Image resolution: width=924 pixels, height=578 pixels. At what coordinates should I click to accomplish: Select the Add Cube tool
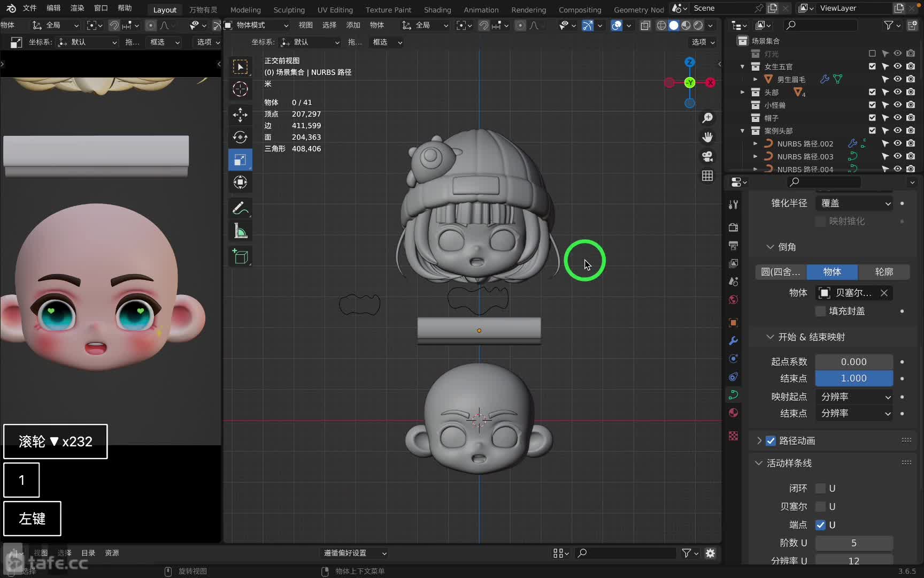click(240, 256)
